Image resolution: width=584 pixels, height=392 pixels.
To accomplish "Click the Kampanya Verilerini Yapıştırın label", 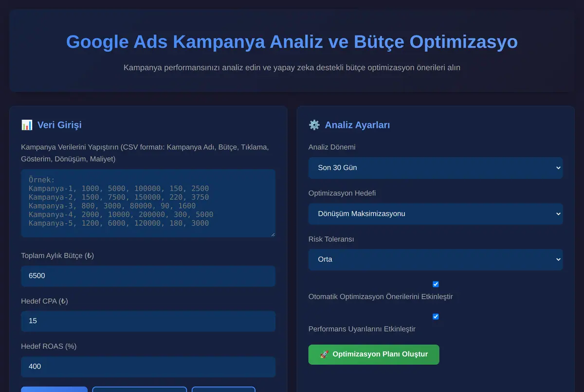I will tap(145, 153).
